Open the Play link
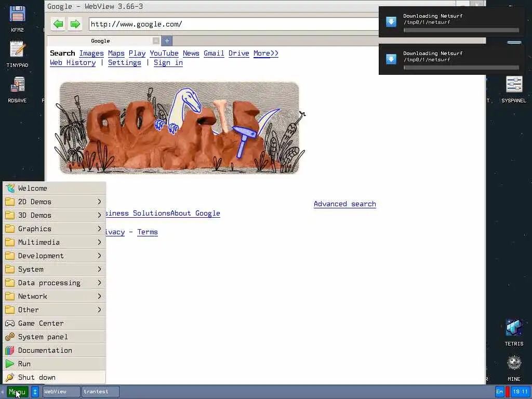The image size is (532, 399). [137, 54]
